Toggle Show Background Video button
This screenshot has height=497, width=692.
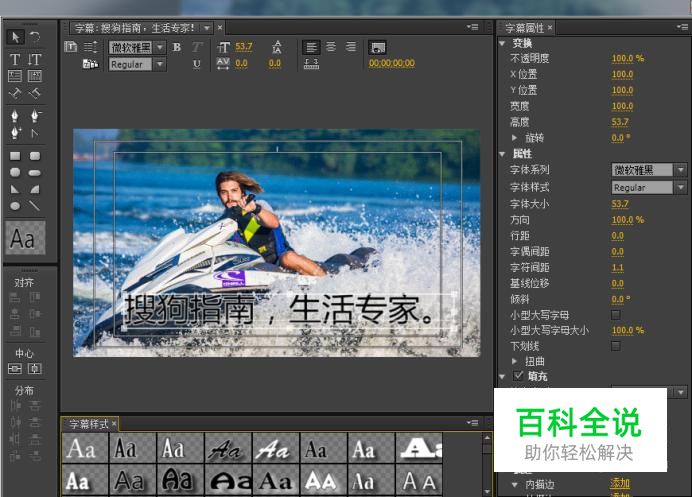point(377,47)
